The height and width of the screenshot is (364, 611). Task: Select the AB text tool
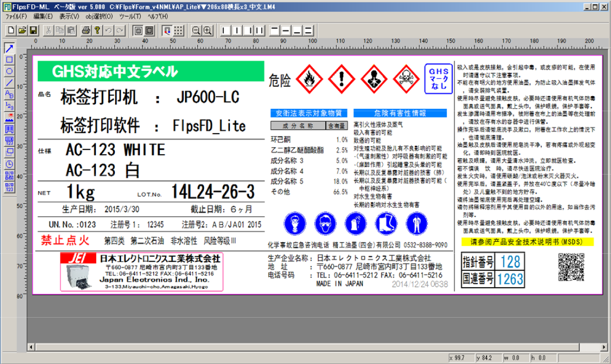click(9, 94)
